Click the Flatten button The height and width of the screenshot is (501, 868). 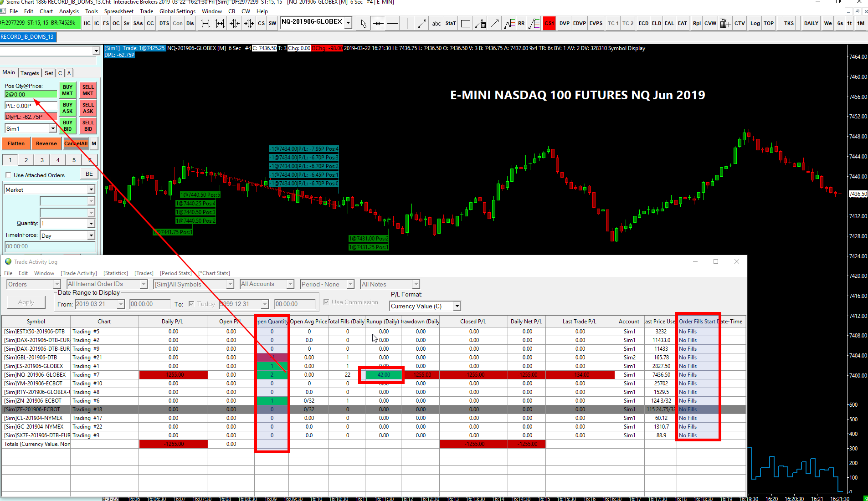click(16, 143)
